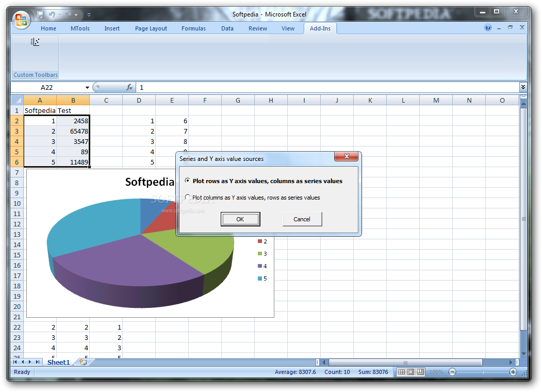This screenshot has height=392, width=542.
Task: Click OK in the series sources dialog
Action: click(240, 219)
